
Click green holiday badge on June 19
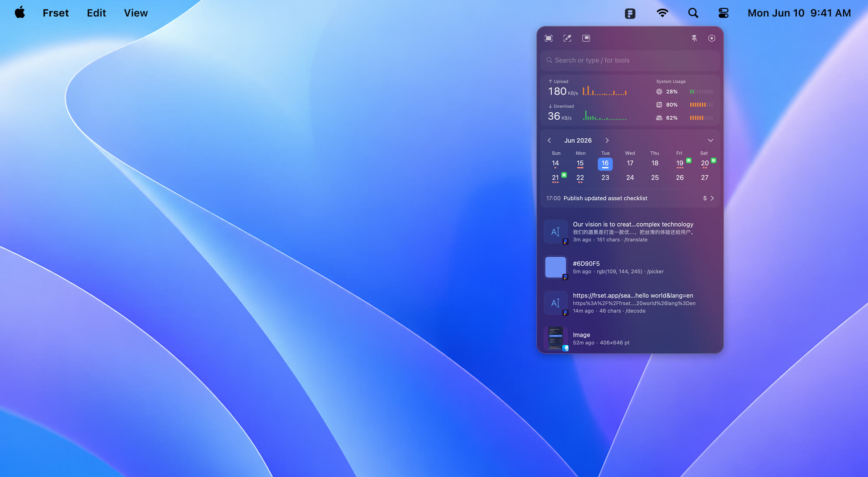(689, 160)
